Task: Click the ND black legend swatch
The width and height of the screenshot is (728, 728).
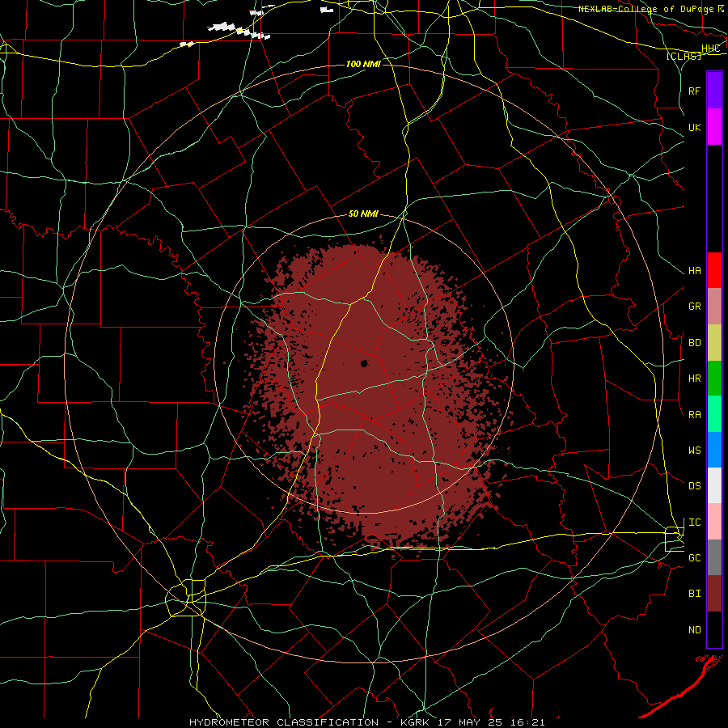Action: (714, 629)
